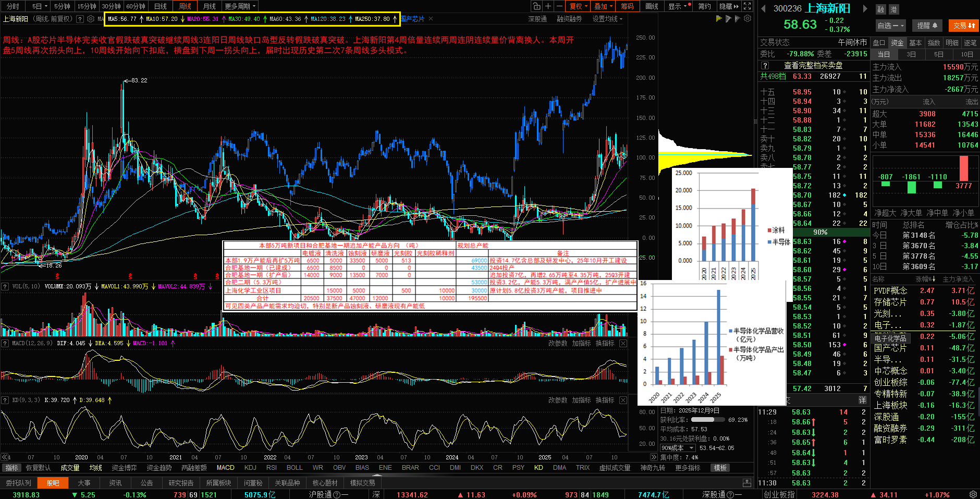Screen dimensions: 980x499
Task: Toggle the 均线 moving average indicator
Action: (95, 468)
